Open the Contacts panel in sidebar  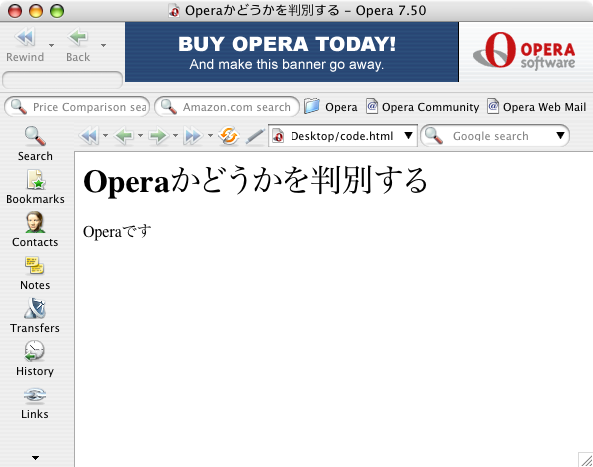click(35, 230)
